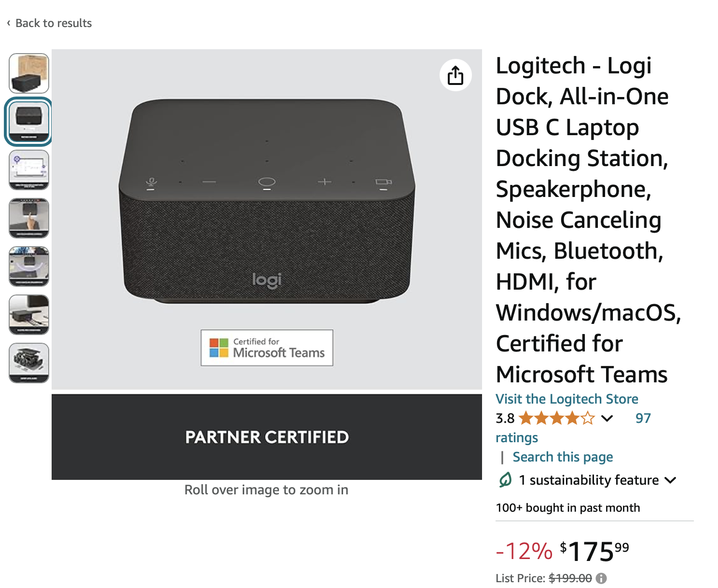Go back to results

54,23
